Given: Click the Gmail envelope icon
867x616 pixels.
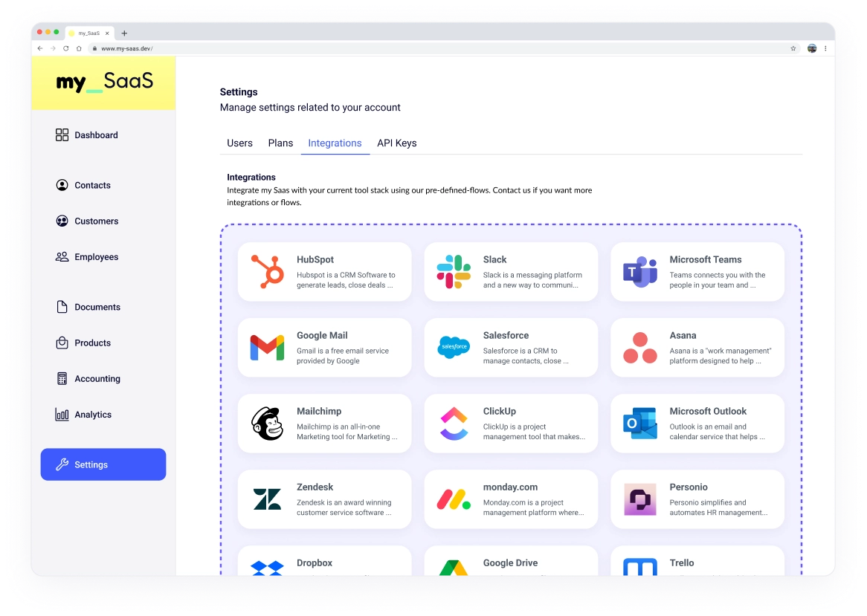Looking at the screenshot, I should (267, 348).
